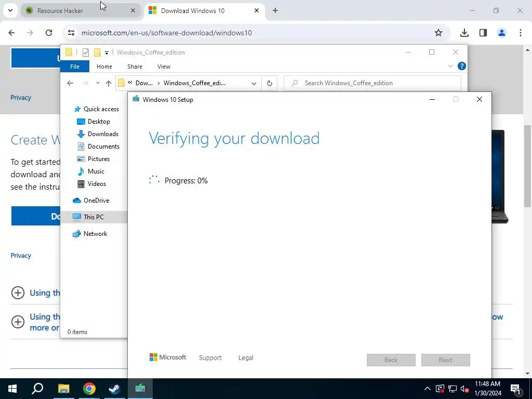Click the Next button in Setup
532x399 pixels.
pyautogui.click(x=445, y=360)
